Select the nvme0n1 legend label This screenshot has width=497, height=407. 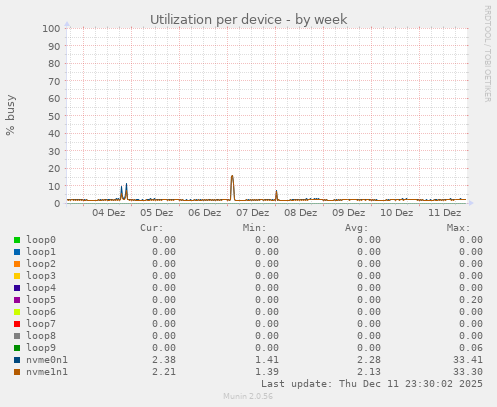(x=47, y=360)
